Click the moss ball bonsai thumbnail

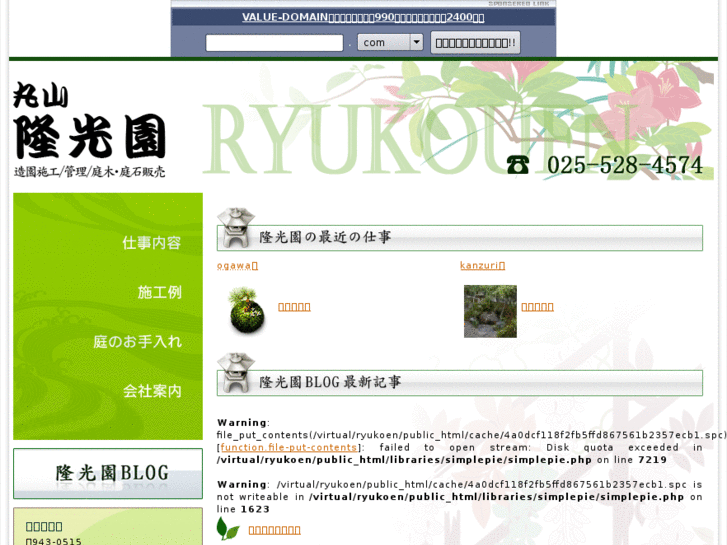pyautogui.click(x=247, y=310)
